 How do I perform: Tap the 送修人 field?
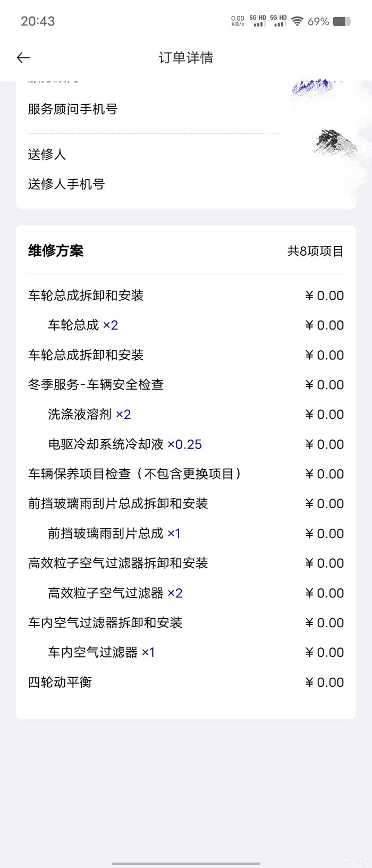tap(47, 155)
